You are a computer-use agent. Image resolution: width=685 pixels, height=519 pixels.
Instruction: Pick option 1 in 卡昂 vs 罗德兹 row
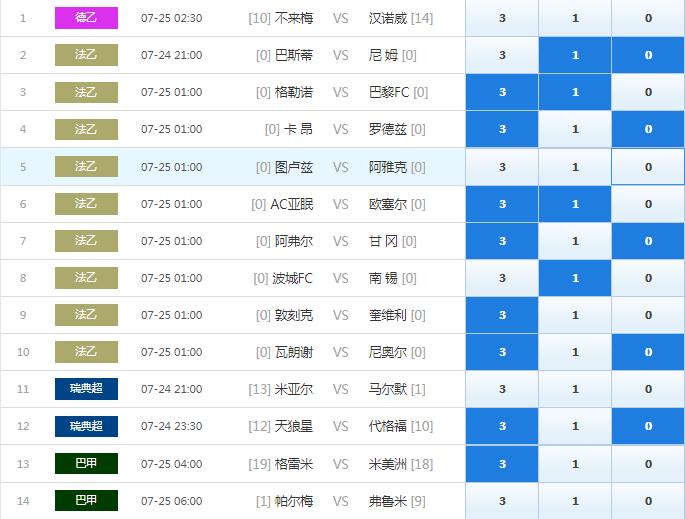click(x=575, y=129)
